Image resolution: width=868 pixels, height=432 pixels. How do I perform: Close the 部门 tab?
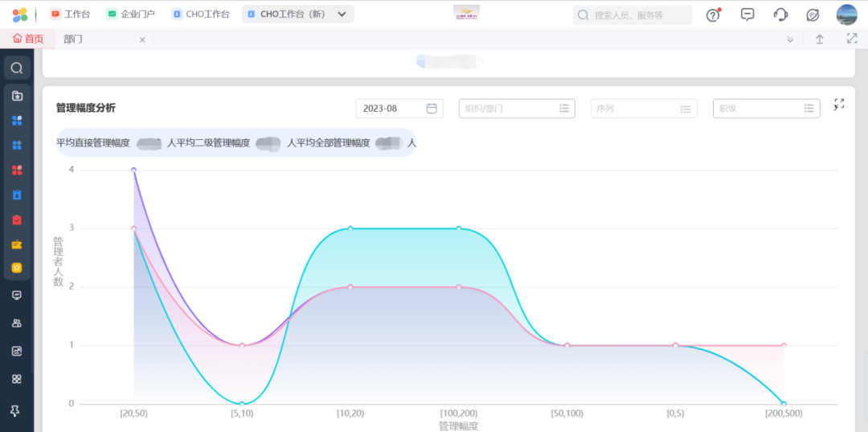(142, 39)
